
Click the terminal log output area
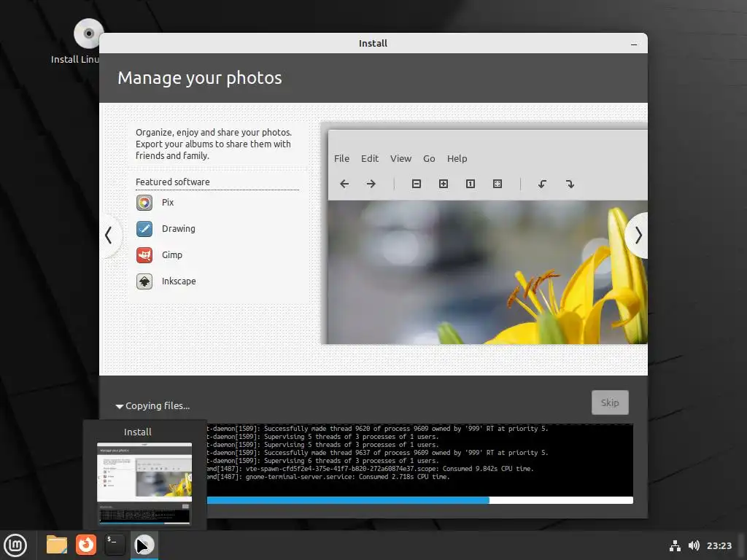[x=419, y=460]
